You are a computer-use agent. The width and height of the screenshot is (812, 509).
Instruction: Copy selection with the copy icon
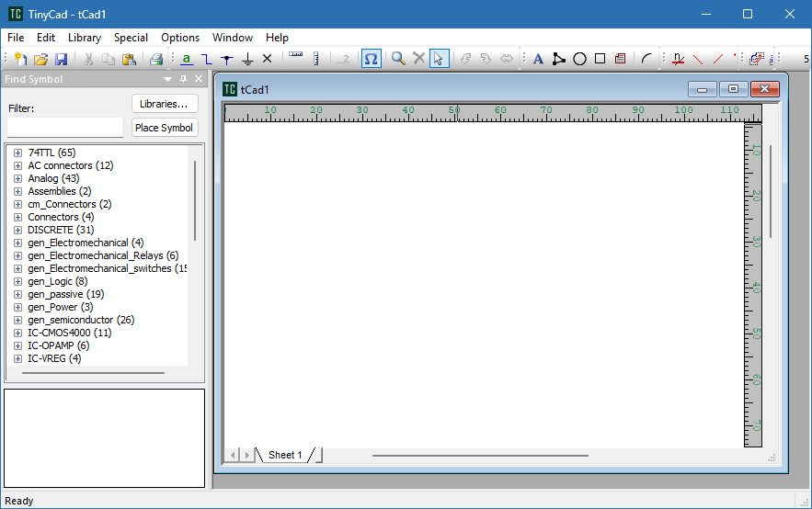click(109, 59)
